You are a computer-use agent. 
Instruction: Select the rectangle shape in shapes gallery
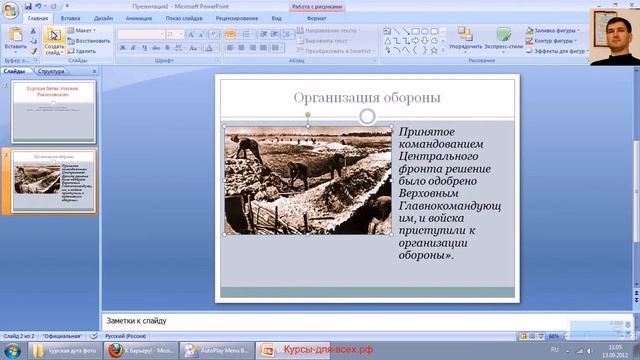coord(416,31)
